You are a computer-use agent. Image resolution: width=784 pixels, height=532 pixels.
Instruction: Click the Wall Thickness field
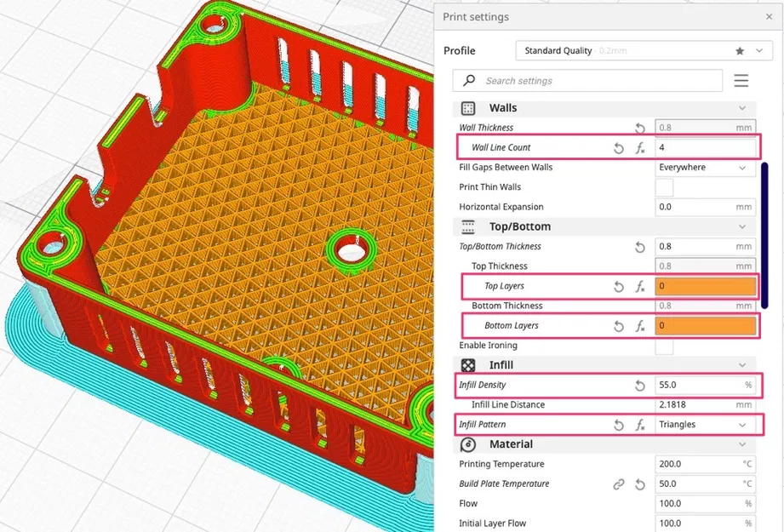coord(706,128)
